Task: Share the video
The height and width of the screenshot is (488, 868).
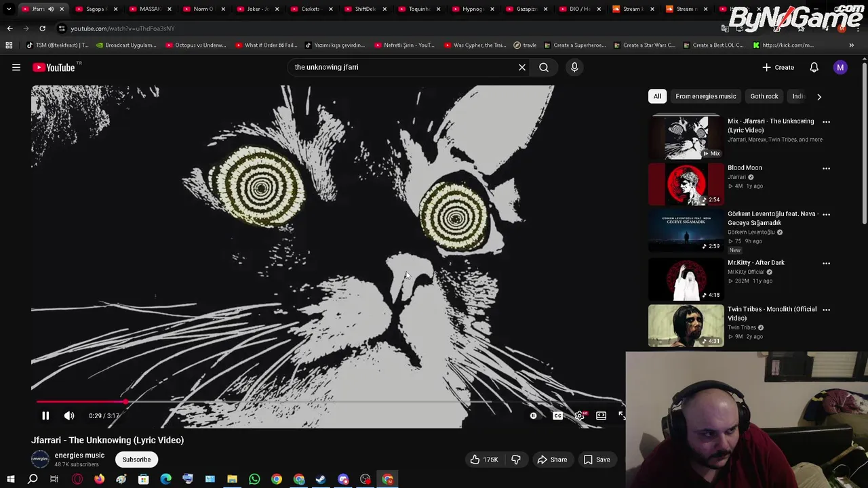Action: click(x=551, y=460)
